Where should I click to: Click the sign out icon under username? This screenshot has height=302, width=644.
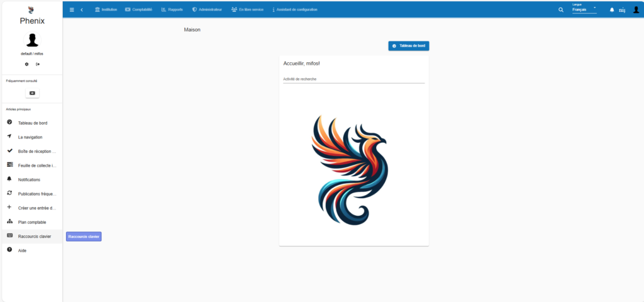tap(38, 64)
